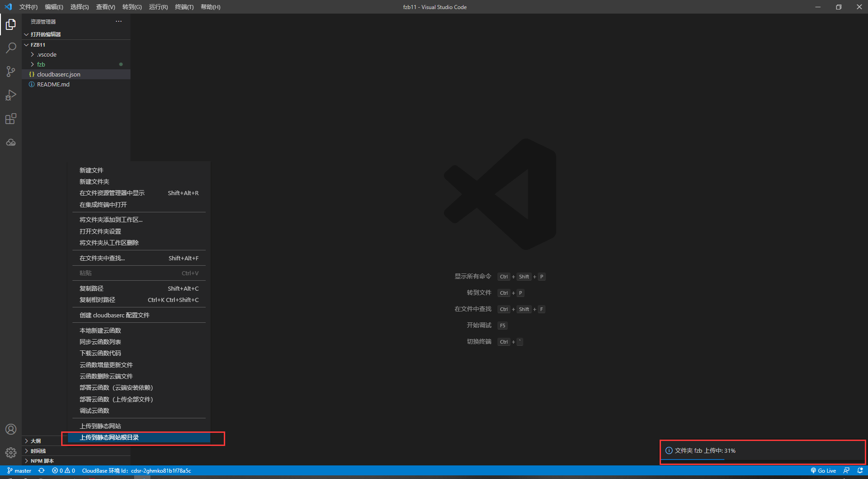Open the Source Control view
This screenshot has height=479, width=868.
(11, 72)
